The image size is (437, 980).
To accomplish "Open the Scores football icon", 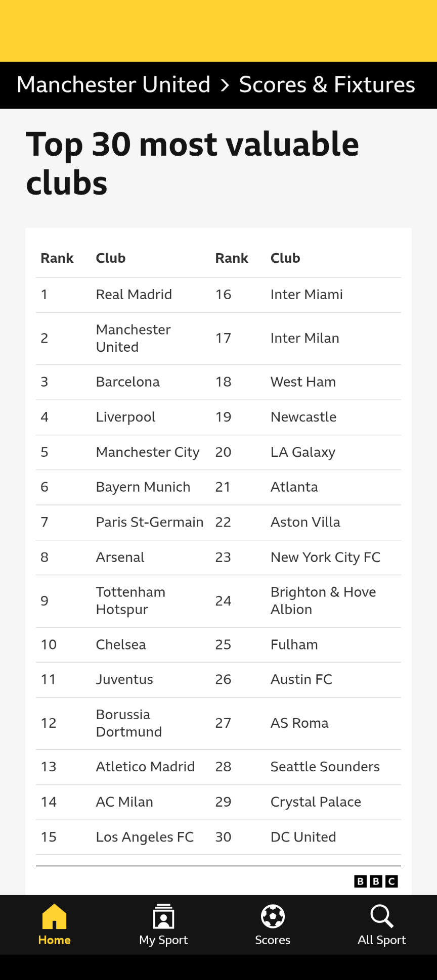I will pyautogui.click(x=273, y=916).
